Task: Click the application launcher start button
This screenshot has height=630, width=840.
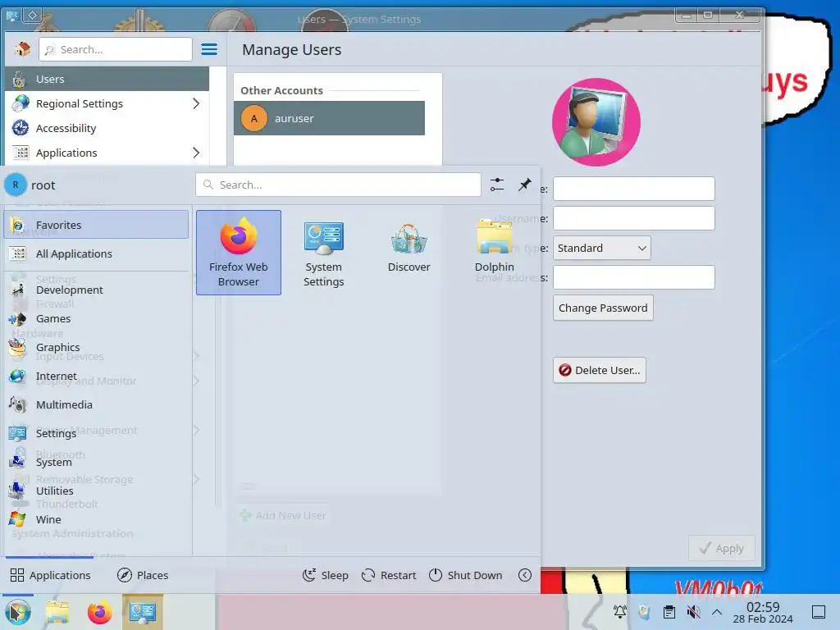Action: 18,612
